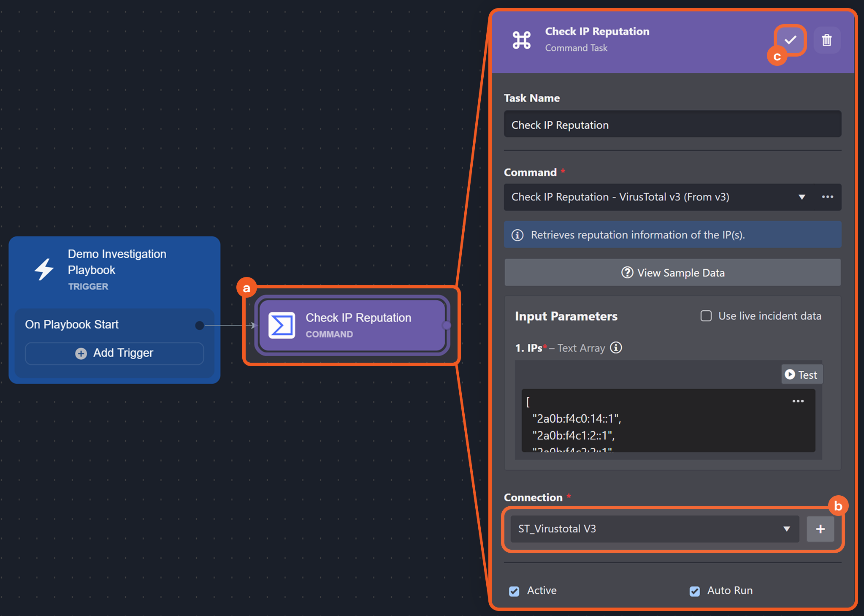Viewport: 864px width, 616px height.
Task: Delete task using the trash icon
Action: pos(826,40)
